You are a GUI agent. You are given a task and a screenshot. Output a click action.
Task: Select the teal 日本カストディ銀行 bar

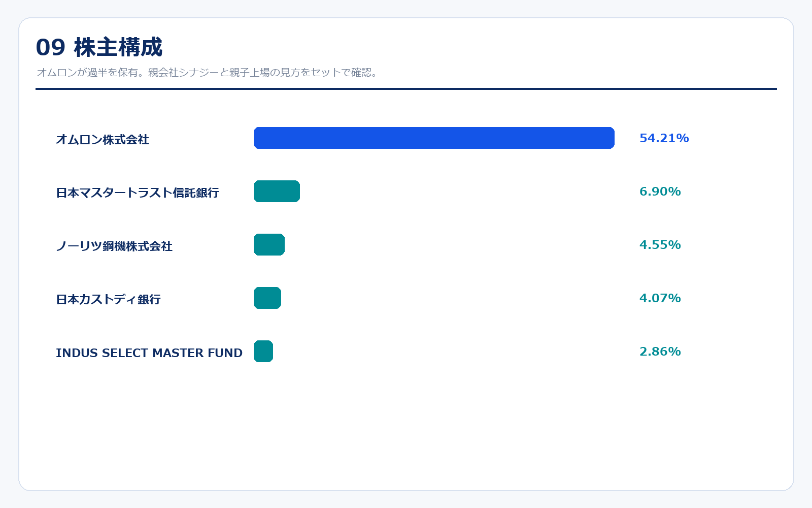267,298
